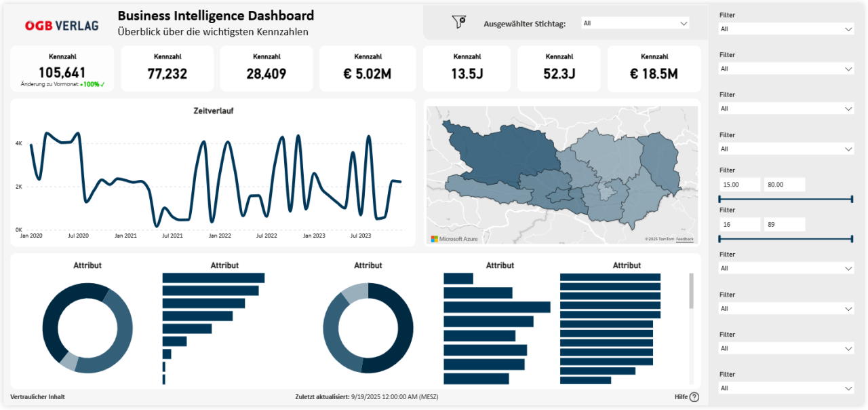Click the green checkmark next to +100%

[x=103, y=85]
